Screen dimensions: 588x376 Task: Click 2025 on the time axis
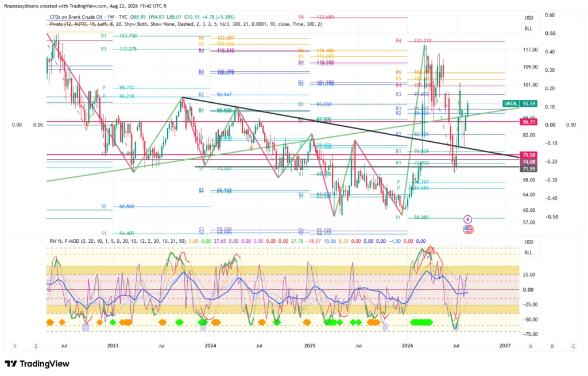(x=310, y=346)
